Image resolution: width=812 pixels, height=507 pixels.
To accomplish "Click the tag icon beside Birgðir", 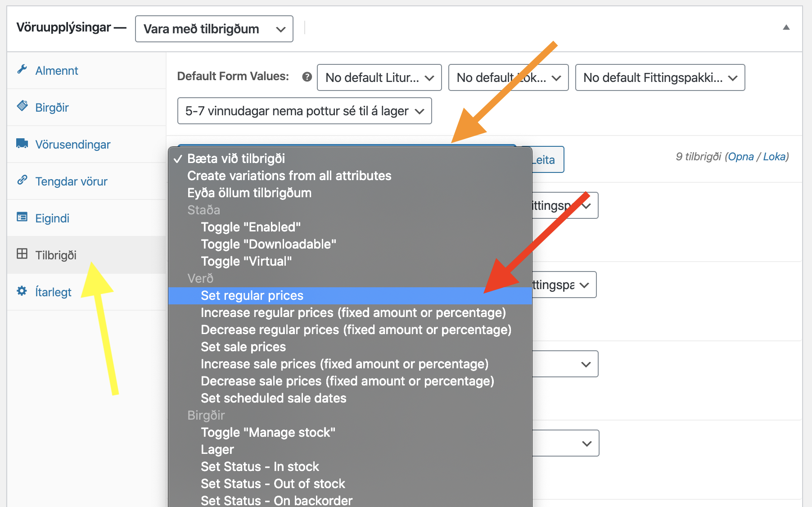I will 22,106.
